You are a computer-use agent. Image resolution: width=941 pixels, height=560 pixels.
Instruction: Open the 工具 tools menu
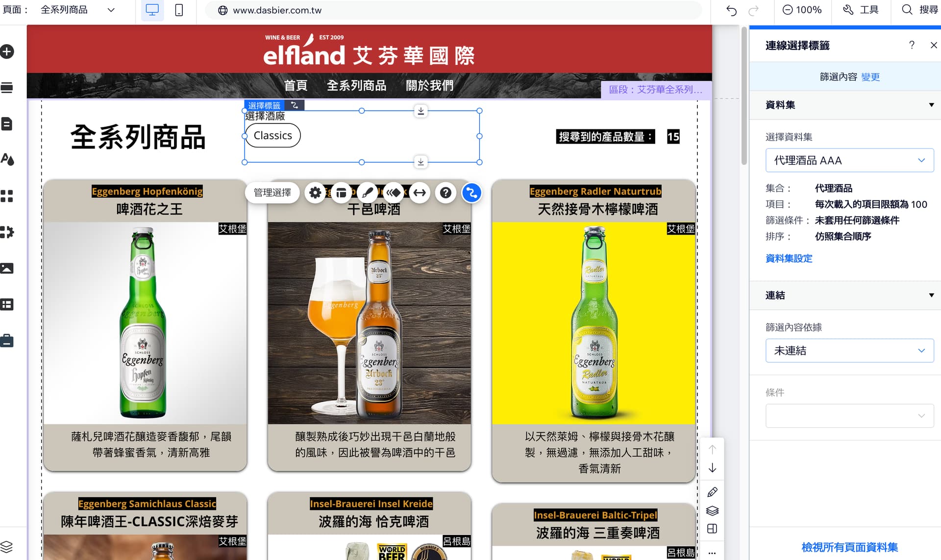[x=861, y=10]
